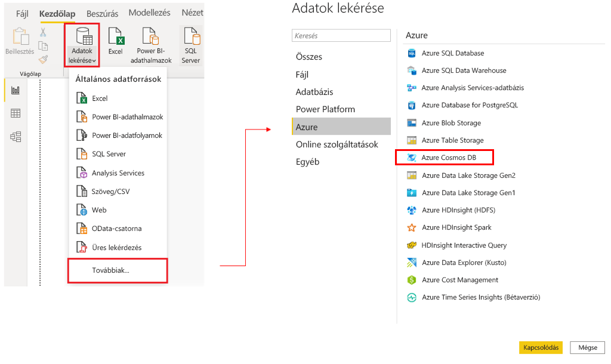611x364 pixels.
Task: Select Azure Database for PostgreSQL icon
Action: pyautogui.click(x=412, y=105)
